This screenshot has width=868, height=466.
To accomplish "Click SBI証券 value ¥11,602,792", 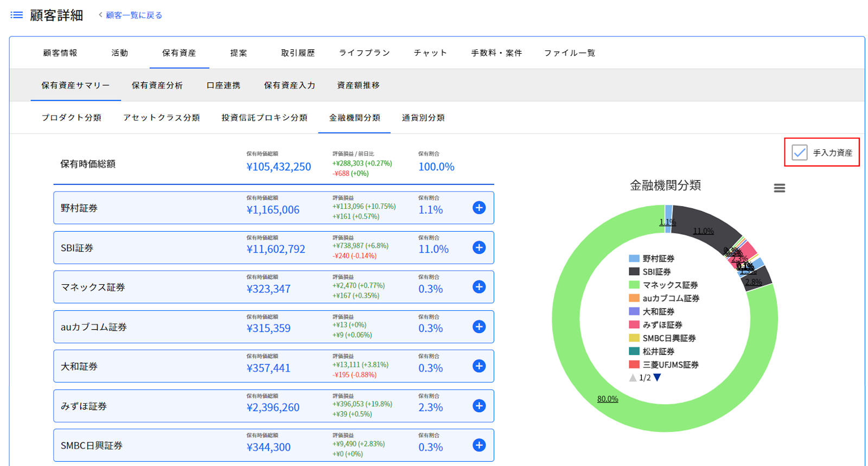I will pos(276,249).
